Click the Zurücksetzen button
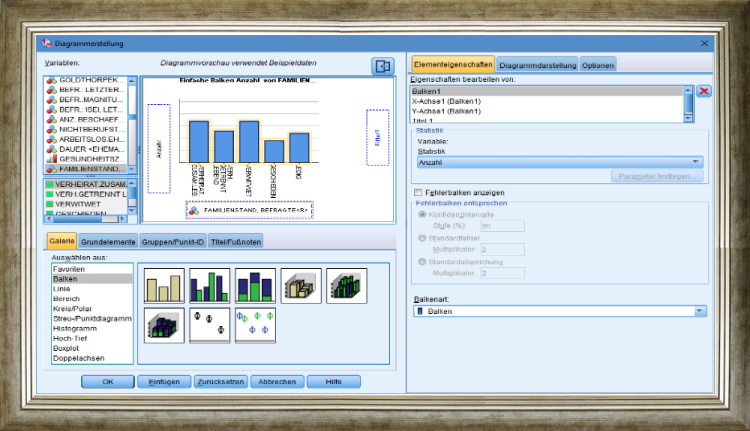750x431 pixels. (x=221, y=381)
